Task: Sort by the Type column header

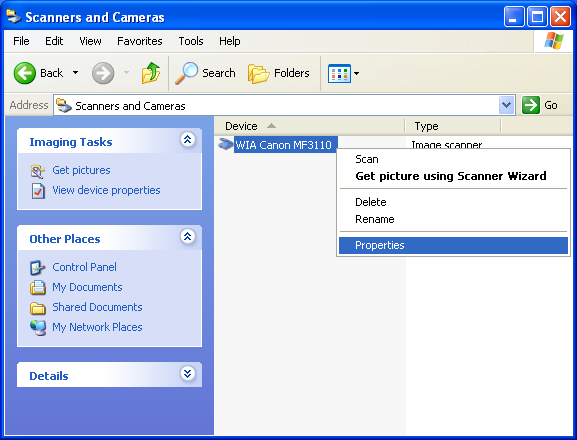Action: pyautogui.click(x=453, y=126)
